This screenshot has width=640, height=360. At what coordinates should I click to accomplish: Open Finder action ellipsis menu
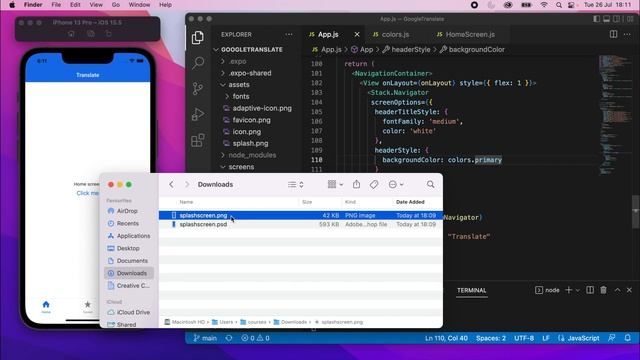click(396, 184)
